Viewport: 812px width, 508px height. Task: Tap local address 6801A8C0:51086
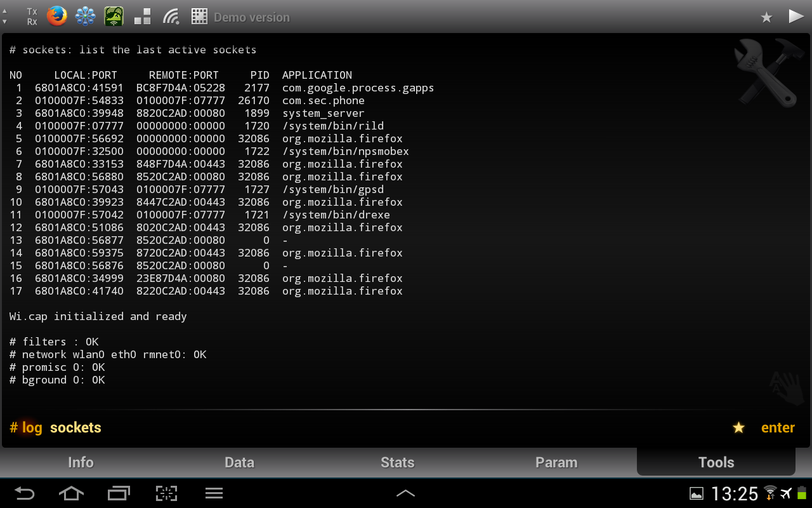click(79, 227)
